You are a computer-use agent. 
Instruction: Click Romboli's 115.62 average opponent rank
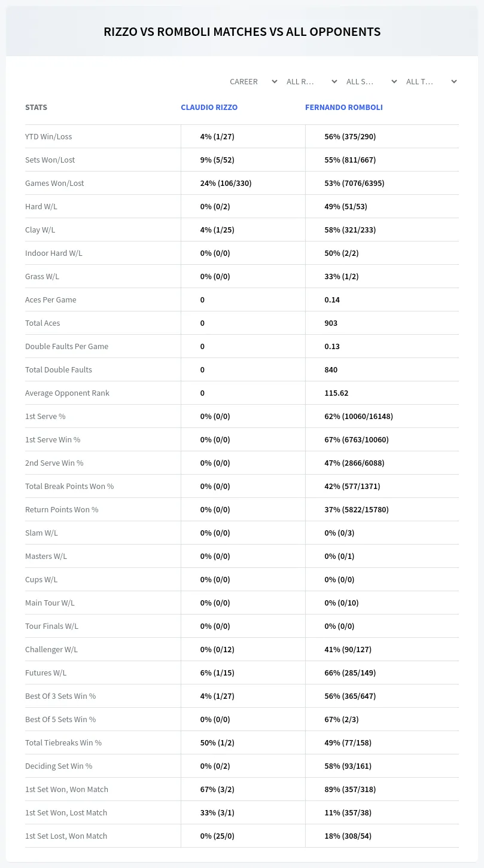pos(336,393)
